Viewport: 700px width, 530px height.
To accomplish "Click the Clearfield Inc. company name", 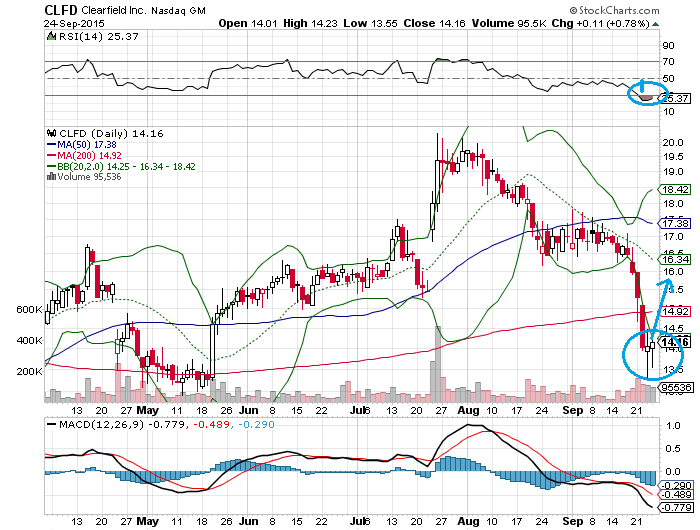I will click(x=114, y=10).
